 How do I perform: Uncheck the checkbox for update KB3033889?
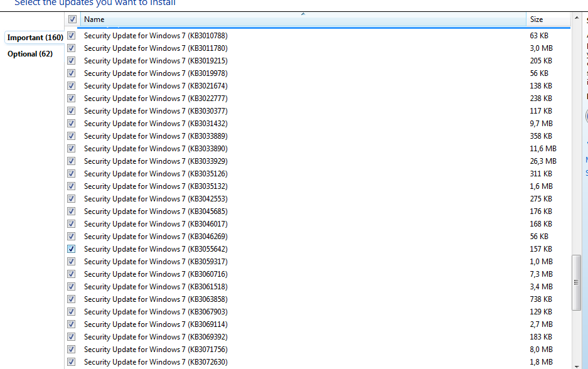72,136
